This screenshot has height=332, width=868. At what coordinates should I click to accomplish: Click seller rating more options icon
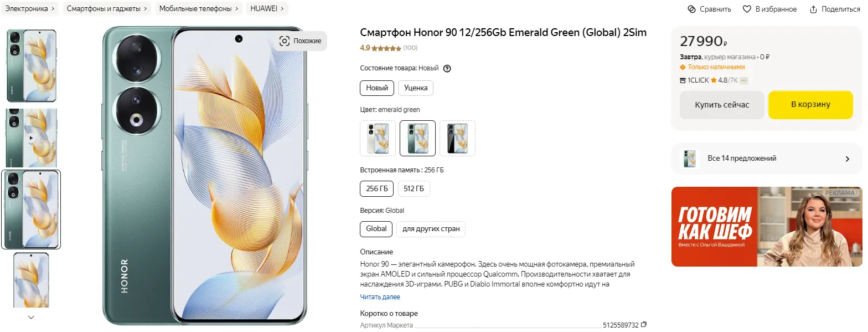[x=744, y=80]
